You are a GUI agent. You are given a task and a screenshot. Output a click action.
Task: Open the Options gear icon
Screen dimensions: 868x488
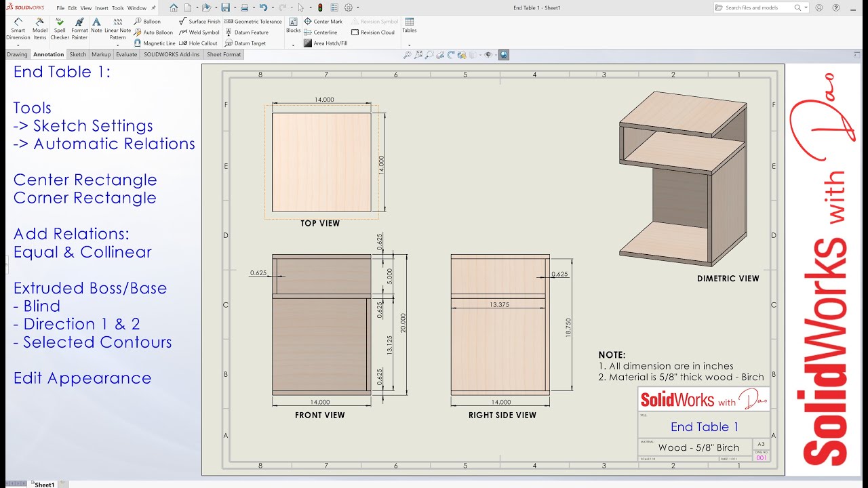(349, 7)
